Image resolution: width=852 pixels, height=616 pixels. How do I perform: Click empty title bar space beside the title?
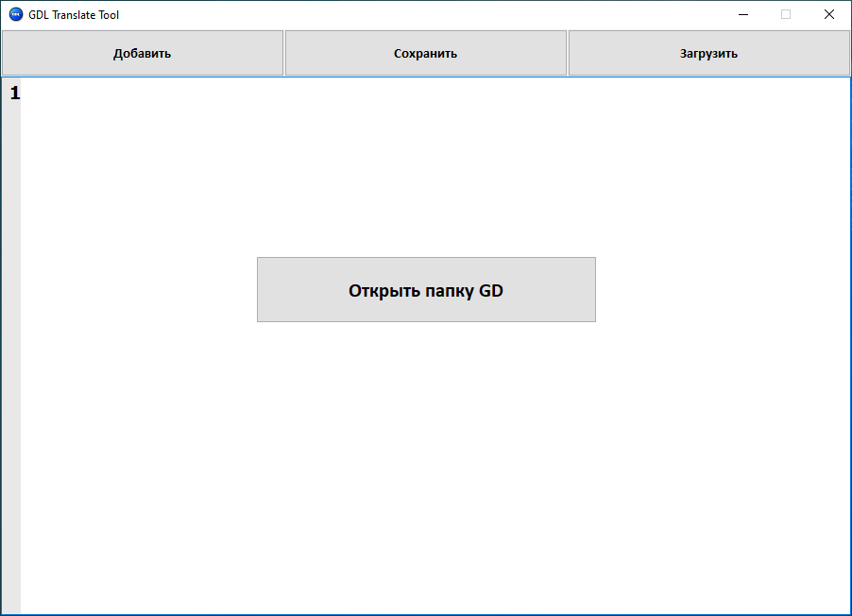point(425,14)
